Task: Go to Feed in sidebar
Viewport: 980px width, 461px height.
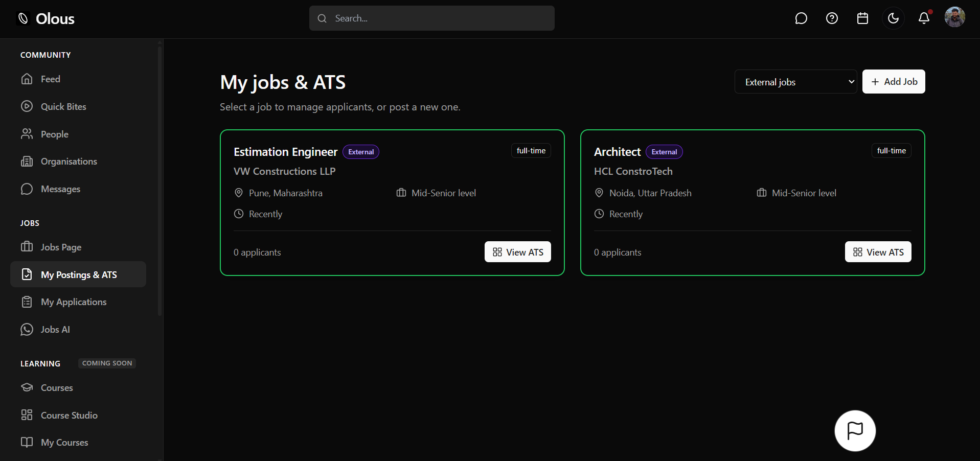Action: pos(78,79)
